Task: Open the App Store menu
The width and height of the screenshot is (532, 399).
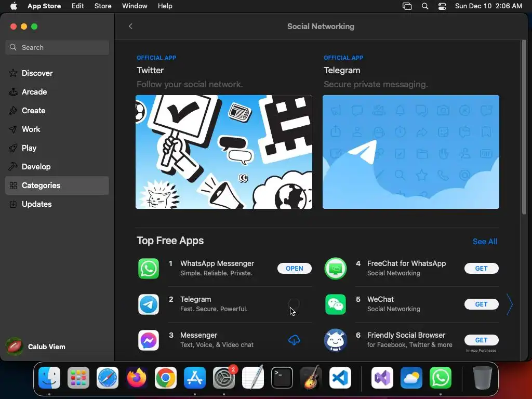Action: pos(44,6)
